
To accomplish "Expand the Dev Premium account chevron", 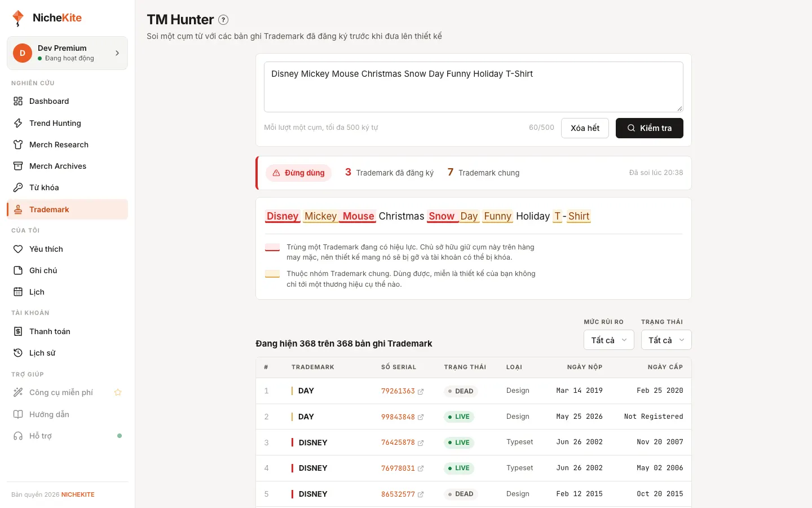I will coord(117,53).
